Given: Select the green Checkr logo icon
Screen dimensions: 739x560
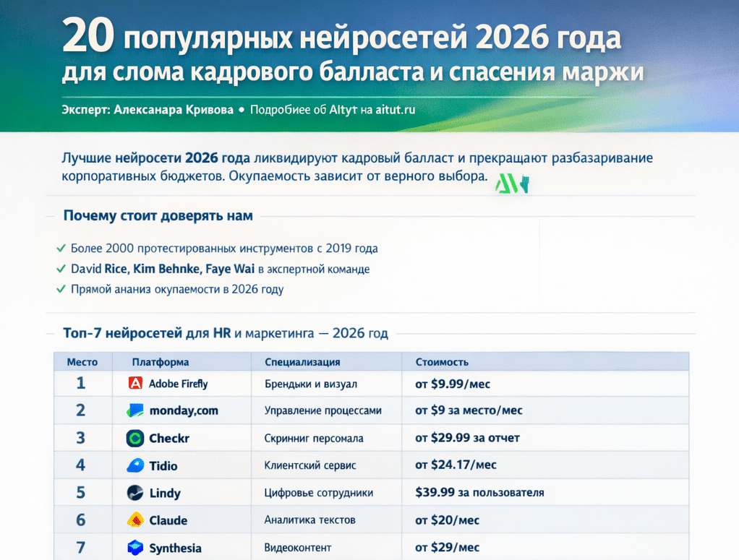Looking at the screenshot, I should (135, 438).
